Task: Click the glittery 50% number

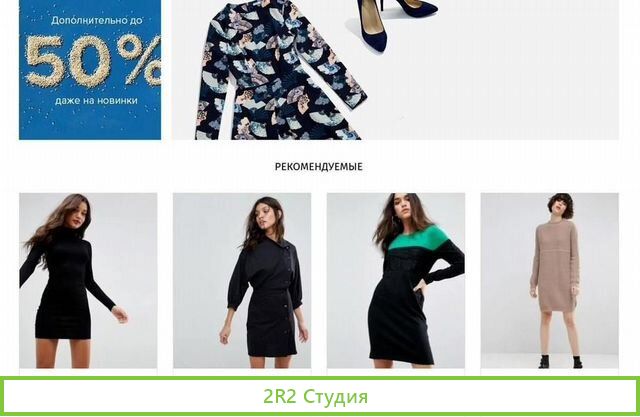Action: [x=93, y=61]
